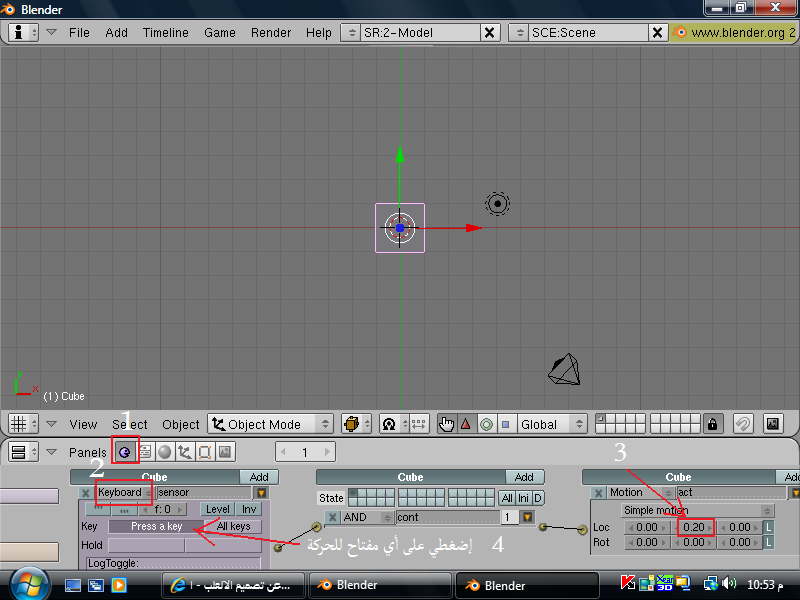Open the Motion actuator type dropdown
The width and height of the screenshot is (800, 600).
(x=640, y=493)
